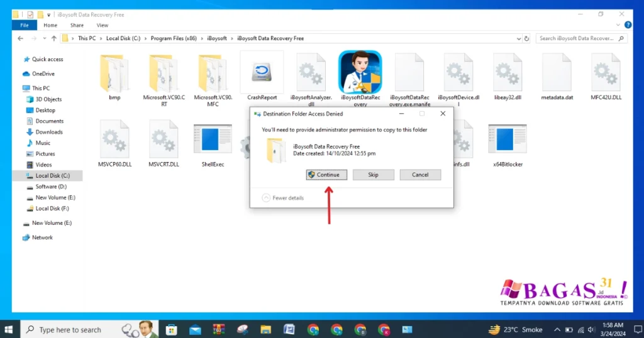
Task: Open Microsoft Store from taskbar
Action: (x=171, y=329)
